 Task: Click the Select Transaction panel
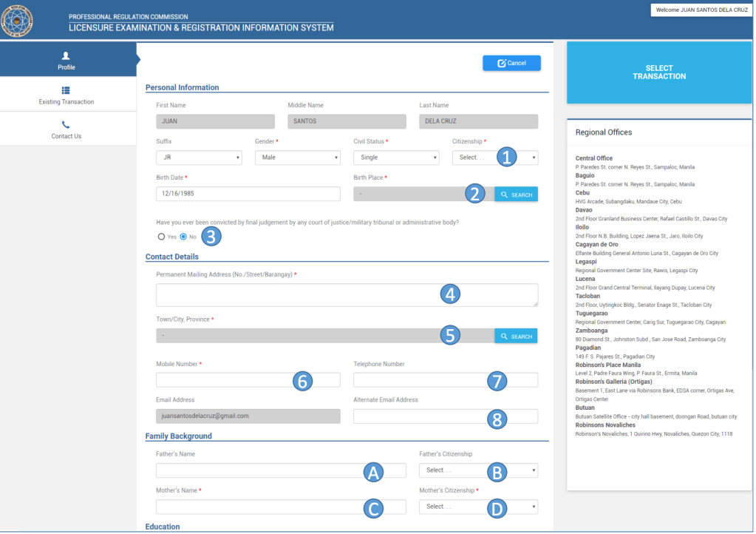click(x=658, y=72)
